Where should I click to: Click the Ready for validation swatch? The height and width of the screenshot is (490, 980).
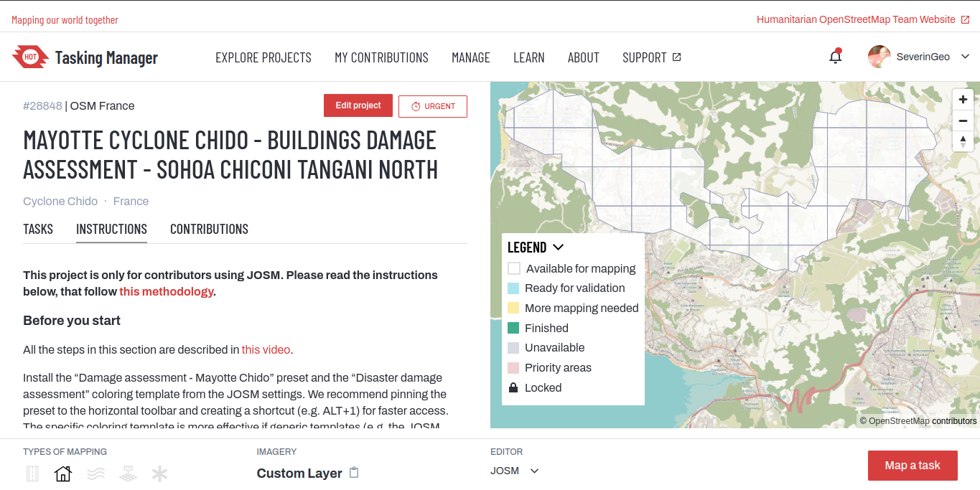point(513,288)
